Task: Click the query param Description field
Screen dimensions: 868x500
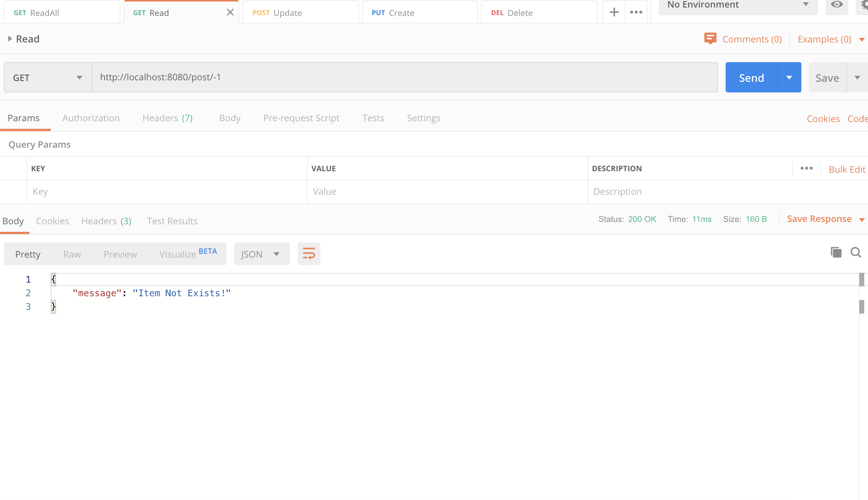Action: [x=728, y=192]
